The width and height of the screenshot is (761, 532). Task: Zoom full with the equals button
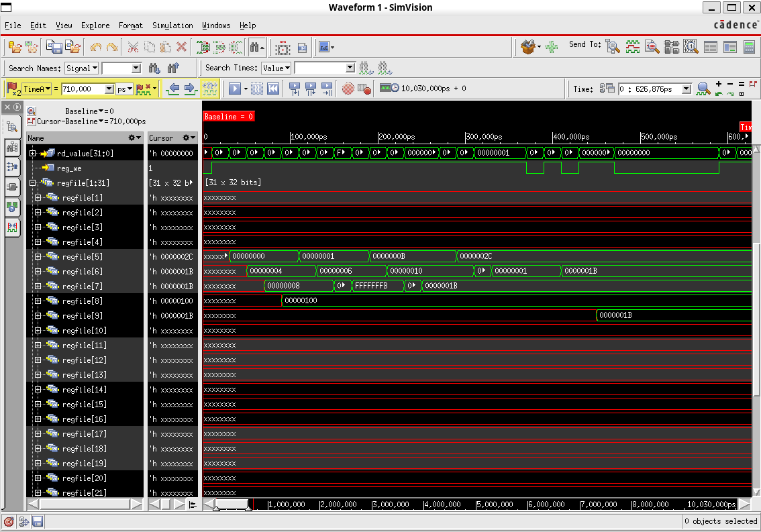[741, 84]
